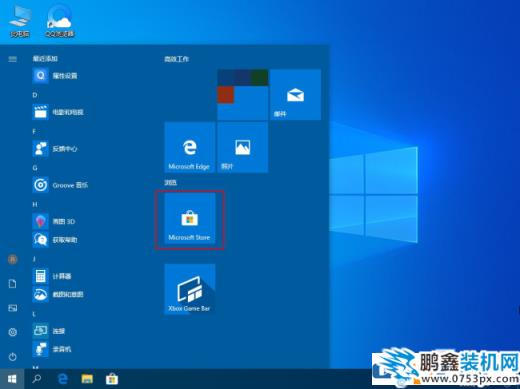Open Paint 3D from the app list
Screen dimensions: 520x389
click(x=54, y=221)
